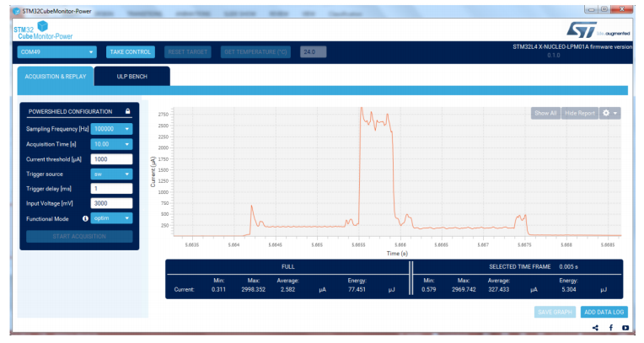This screenshot has height=343, width=644.
Task: Click selected frame average 327.433
Action: pyautogui.click(x=499, y=290)
